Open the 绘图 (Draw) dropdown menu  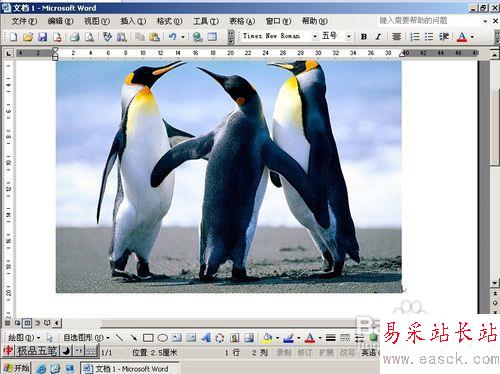point(24,338)
